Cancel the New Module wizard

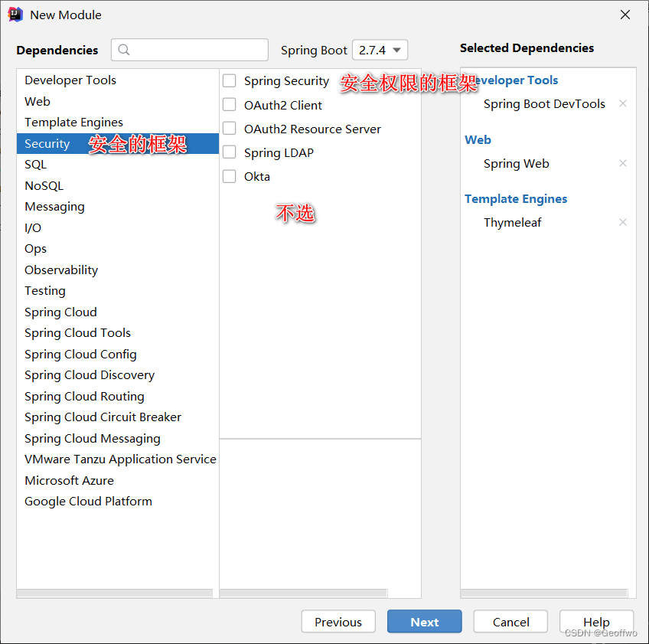[510, 621]
